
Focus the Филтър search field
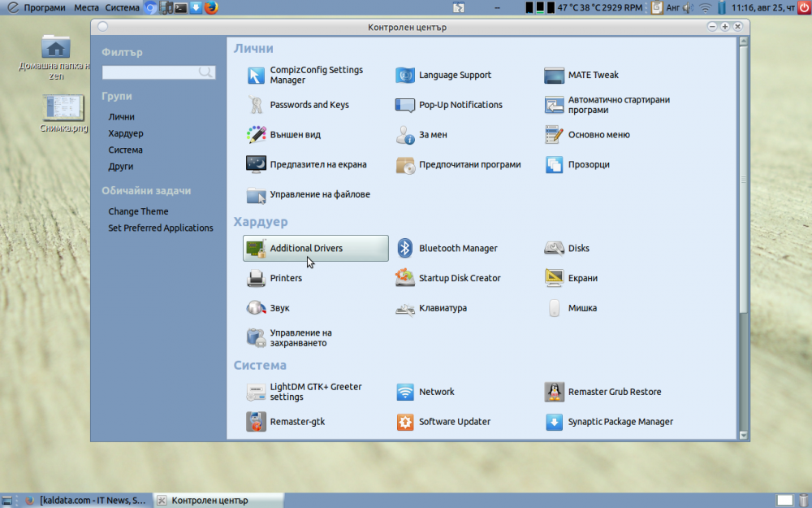coord(158,72)
